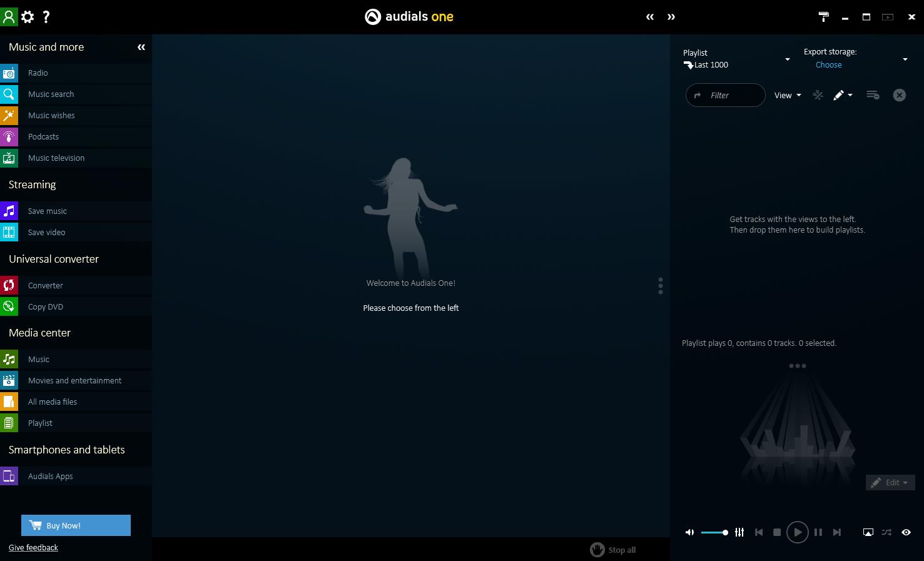Click the Choose export storage link
The width and height of the screenshot is (924, 561).
click(x=828, y=65)
